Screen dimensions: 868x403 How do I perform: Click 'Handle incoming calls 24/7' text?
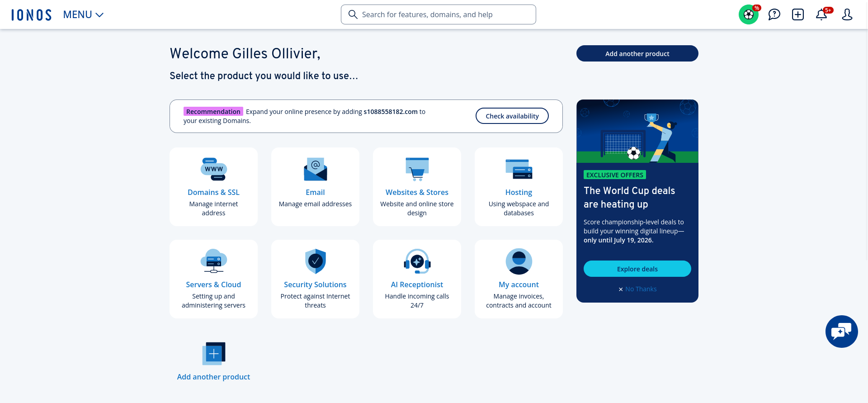(417, 301)
